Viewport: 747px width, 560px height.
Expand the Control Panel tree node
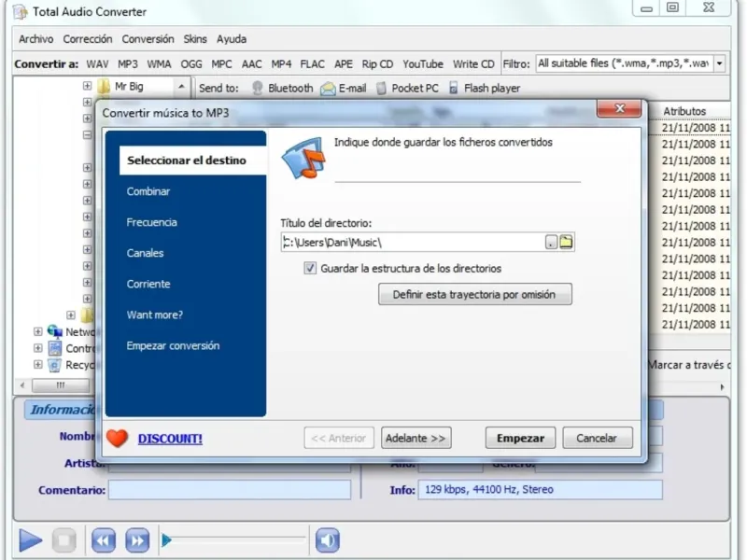tap(37, 348)
